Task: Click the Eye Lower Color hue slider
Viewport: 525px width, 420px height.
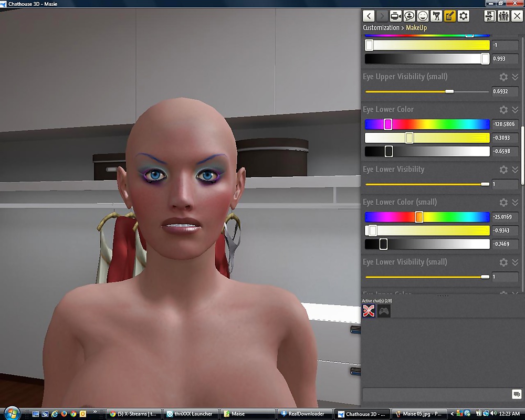Action: point(427,124)
